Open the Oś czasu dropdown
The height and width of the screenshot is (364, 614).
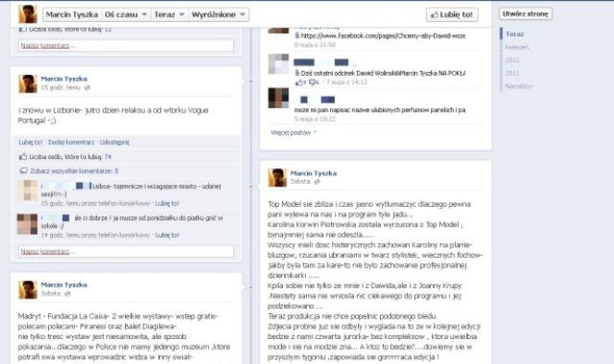point(126,15)
